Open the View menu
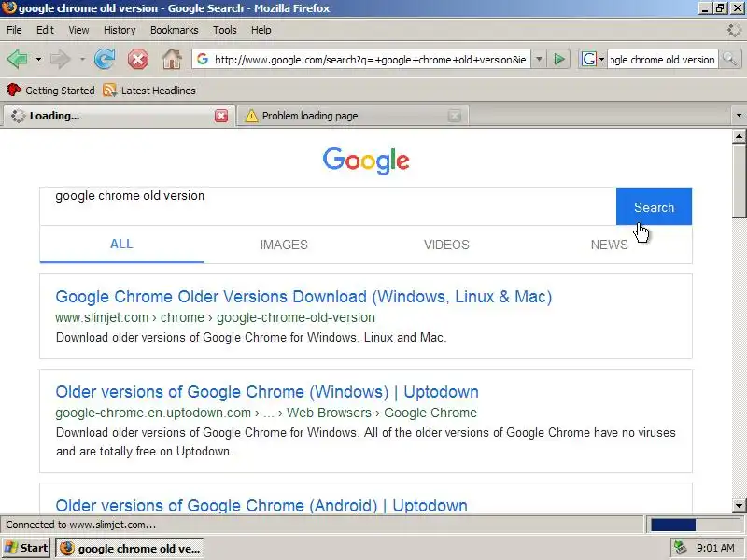Viewport: 747px width, 560px height. [x=78, y=30]
